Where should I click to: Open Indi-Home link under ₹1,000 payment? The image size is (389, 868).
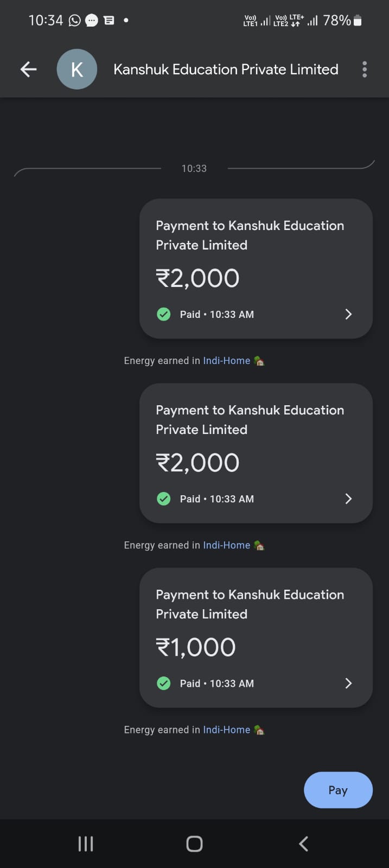(x=226, y=730)
